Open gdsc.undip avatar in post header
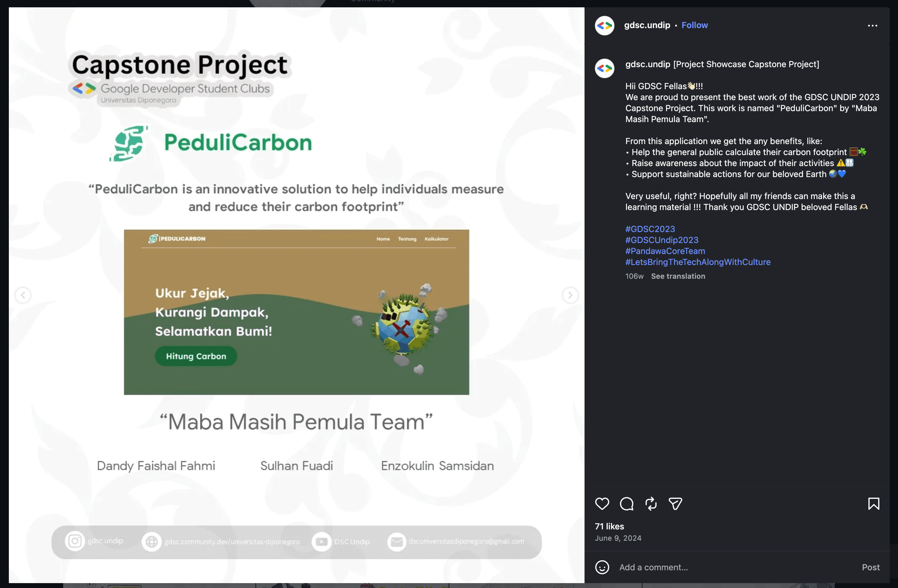The image size is (898, 588). click(x=604, y=25)
